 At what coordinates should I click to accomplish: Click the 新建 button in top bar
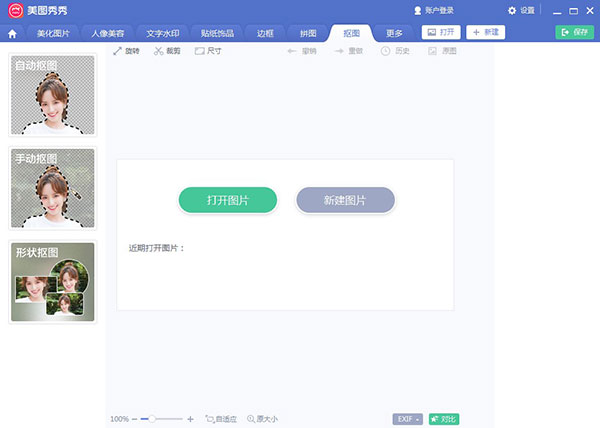tap(486, 32)
